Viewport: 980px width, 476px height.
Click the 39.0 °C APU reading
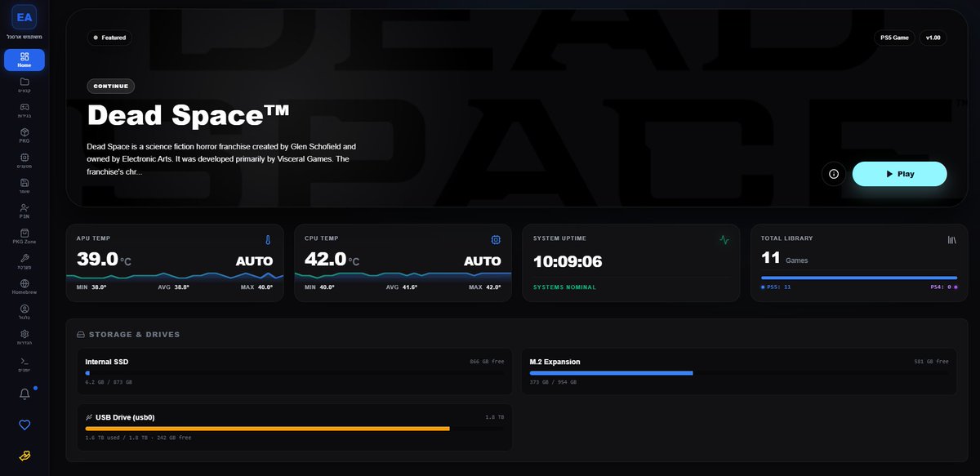104,260
